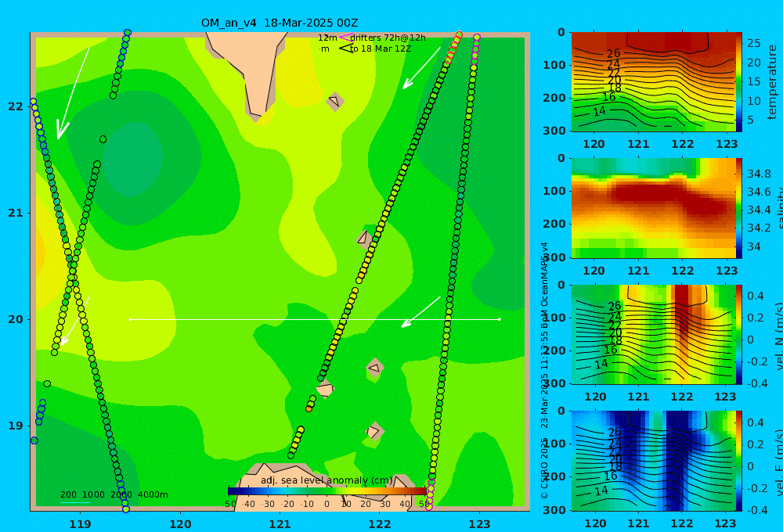Screen dimensions: 783x532
Task: Click the sea level anomaly colorbar
Action: (x=327, y=491)
